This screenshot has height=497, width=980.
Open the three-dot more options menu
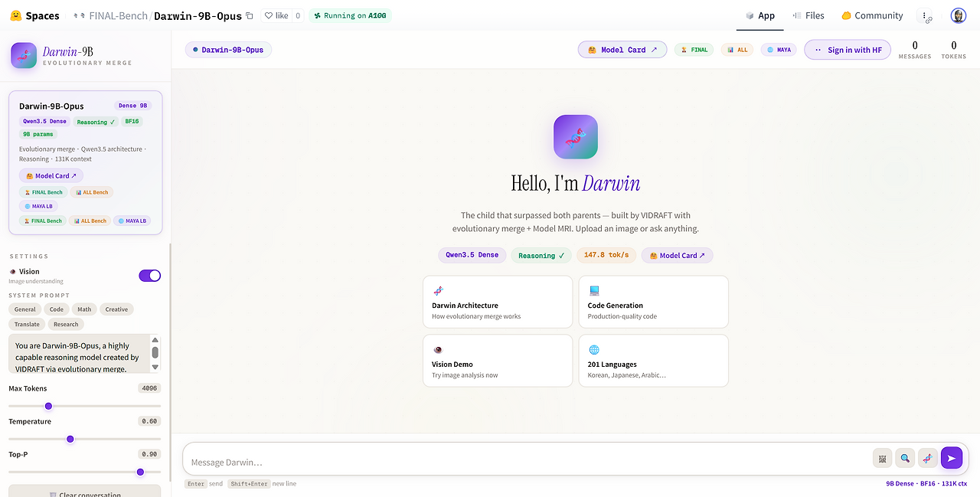(x=925, y=15)
